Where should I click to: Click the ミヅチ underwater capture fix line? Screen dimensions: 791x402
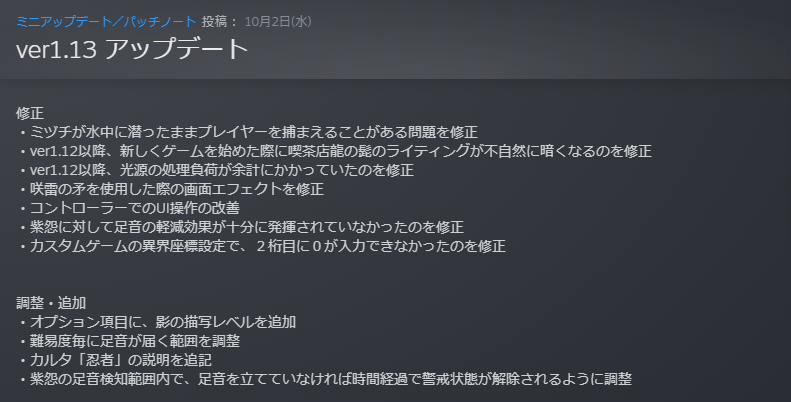click(x=248, y=131)
